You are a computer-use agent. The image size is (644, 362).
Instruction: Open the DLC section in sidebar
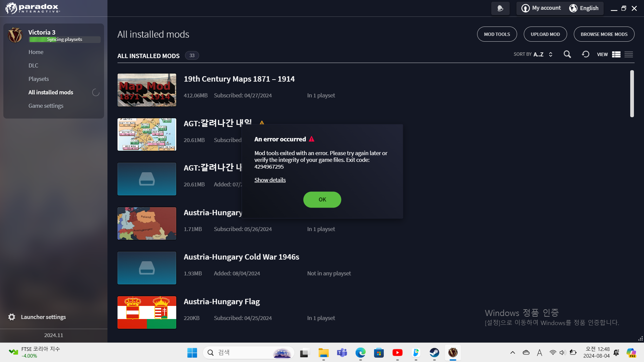(33, 65)
